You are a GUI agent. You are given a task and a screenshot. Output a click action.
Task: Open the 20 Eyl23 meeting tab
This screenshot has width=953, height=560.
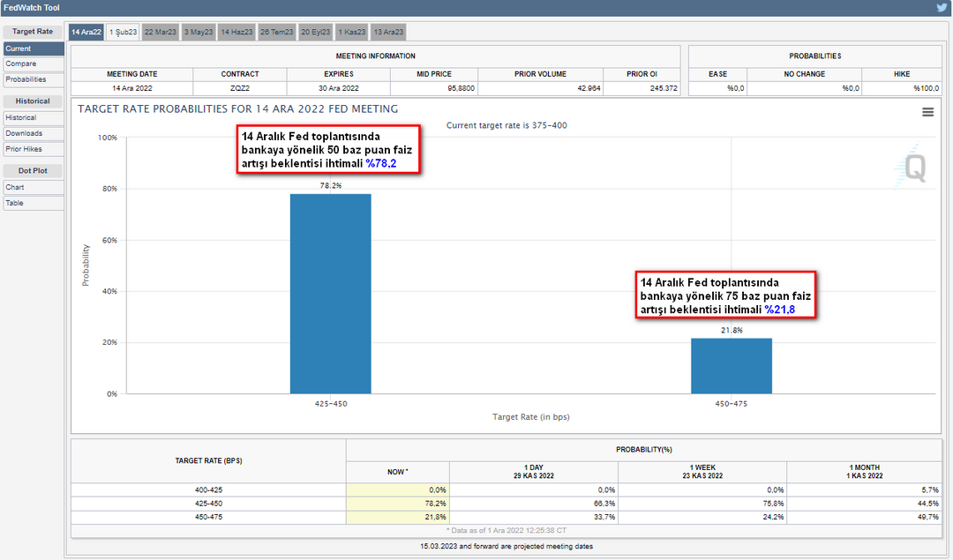point(315,33)
